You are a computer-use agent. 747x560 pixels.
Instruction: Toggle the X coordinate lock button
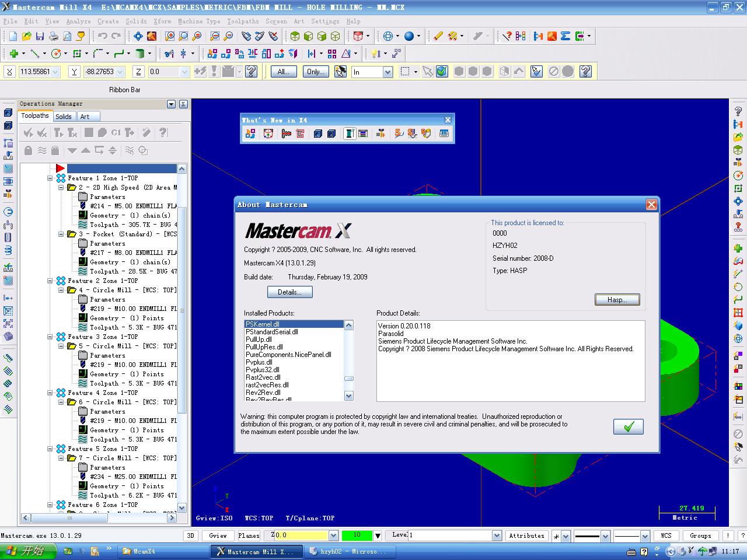coord(10,72)
